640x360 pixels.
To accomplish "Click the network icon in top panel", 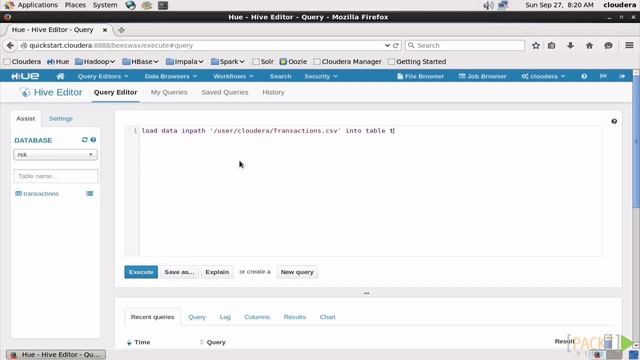I will tap(503, 5).
